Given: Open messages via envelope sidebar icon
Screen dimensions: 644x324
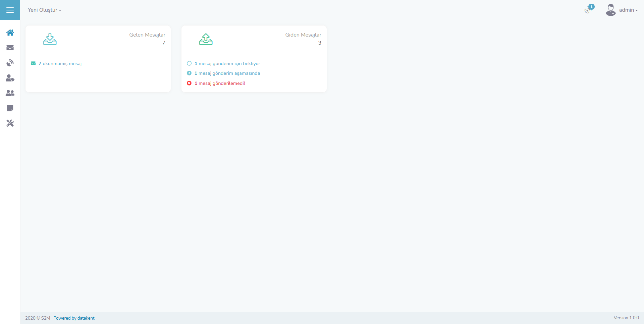Looking at the screenshot, I should pyautogui.click(x=10, y=48).
